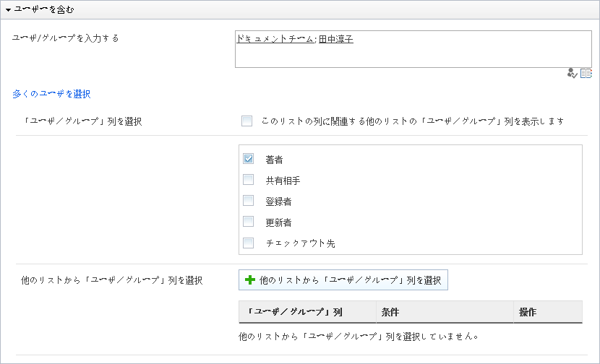Click the 操作 column header
This screenshot has width=600, height=364.
(x=548, y=312)
